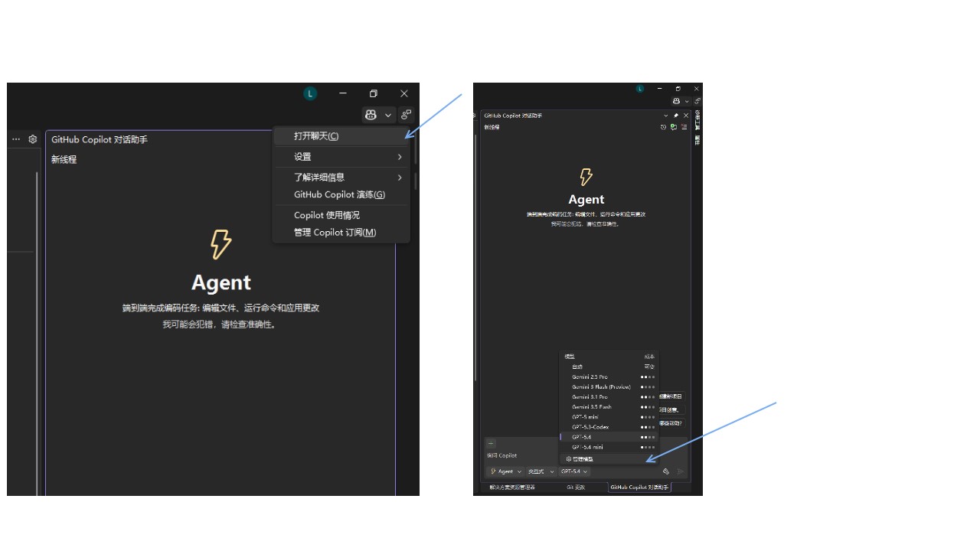Click the send message arrow icon

click(x=681, y=471)
